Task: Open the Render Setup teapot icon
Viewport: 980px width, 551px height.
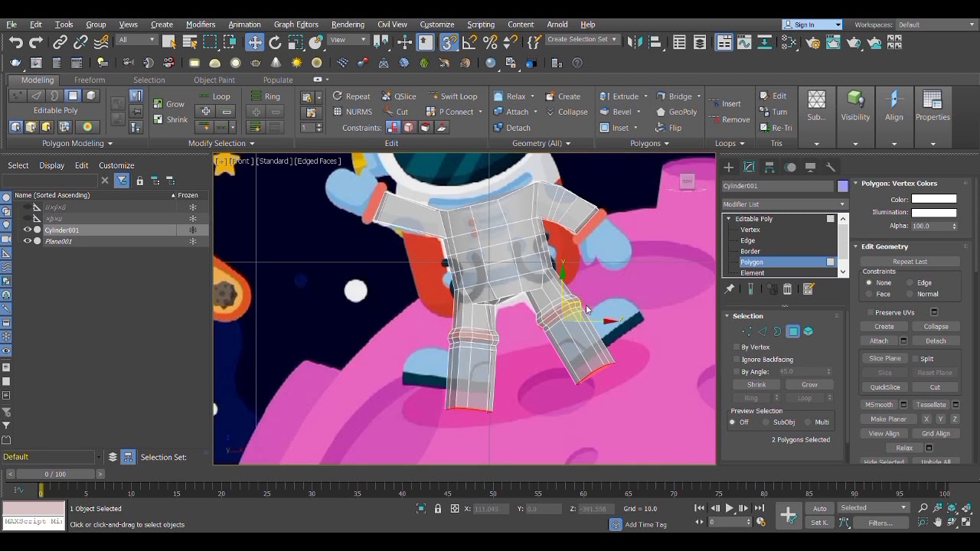Action: tap(813, 43)
